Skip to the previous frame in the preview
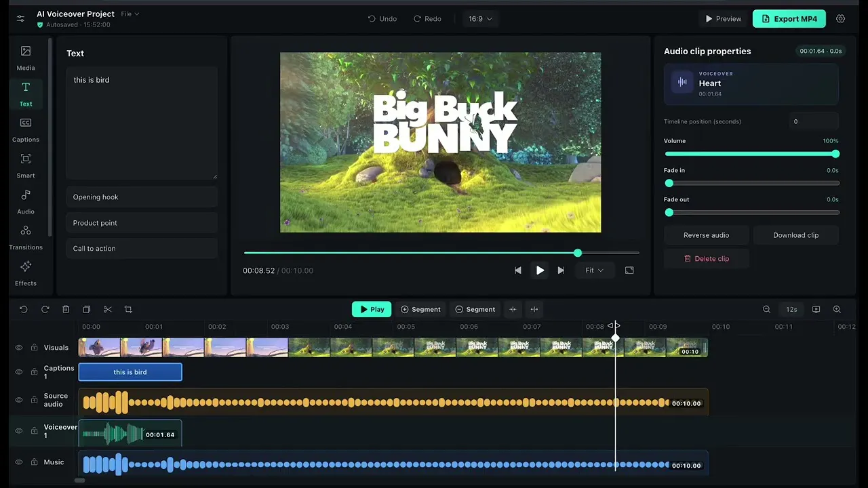 click(x=518, y=270)
